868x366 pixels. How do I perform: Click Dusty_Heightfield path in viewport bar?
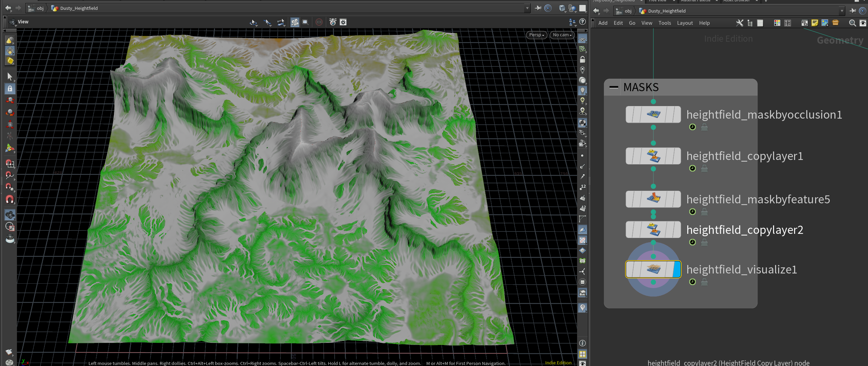click(x=79, y=8)
